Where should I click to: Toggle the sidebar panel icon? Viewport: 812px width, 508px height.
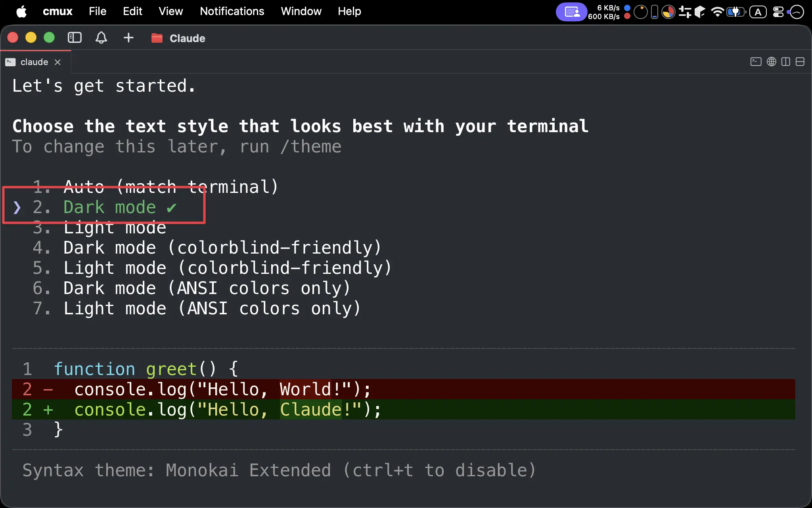[x=75, y=38]
